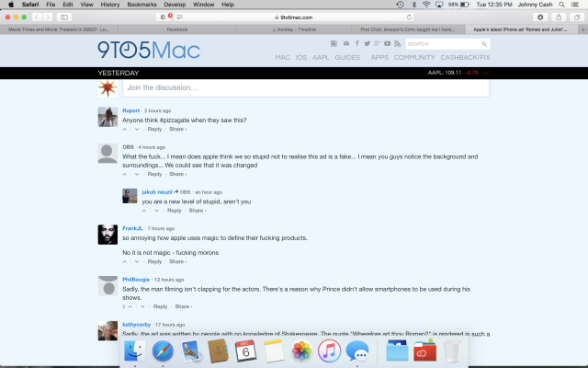Open 9to5Mac Facebook icon
Viewport: 588px width, 368px height.
(357, 43)
